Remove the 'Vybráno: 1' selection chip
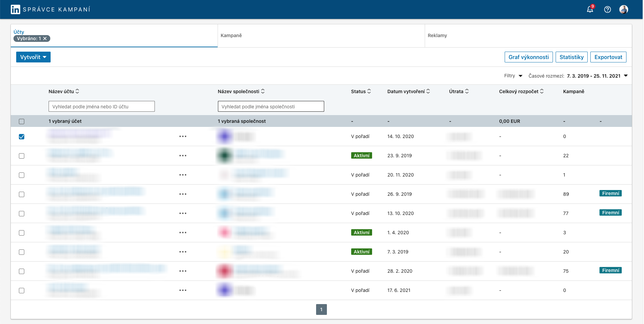The height and width of the screenshot is (324, 644). pos(45,38)
